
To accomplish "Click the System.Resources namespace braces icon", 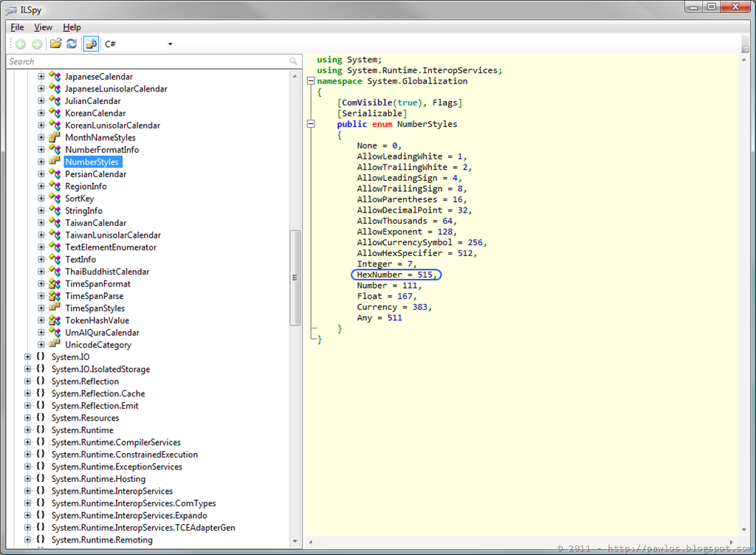I will pos(41,418).
